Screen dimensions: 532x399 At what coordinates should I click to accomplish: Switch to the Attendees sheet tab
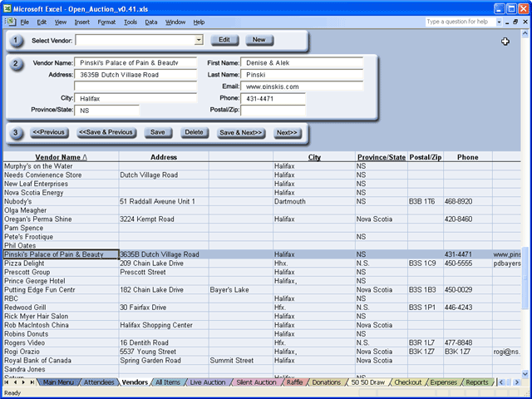(x=99, y=382)
